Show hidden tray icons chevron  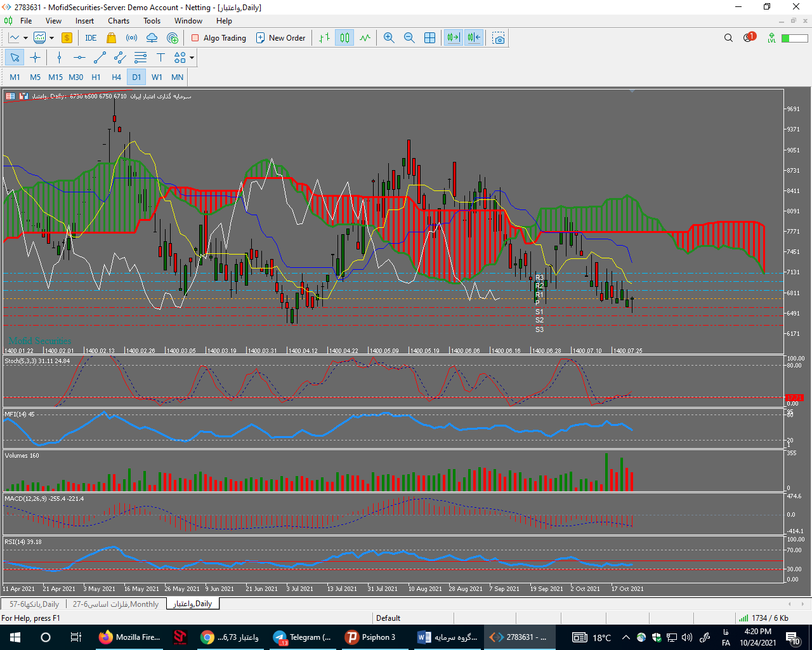pyautogui.click(x=625, y=637)
